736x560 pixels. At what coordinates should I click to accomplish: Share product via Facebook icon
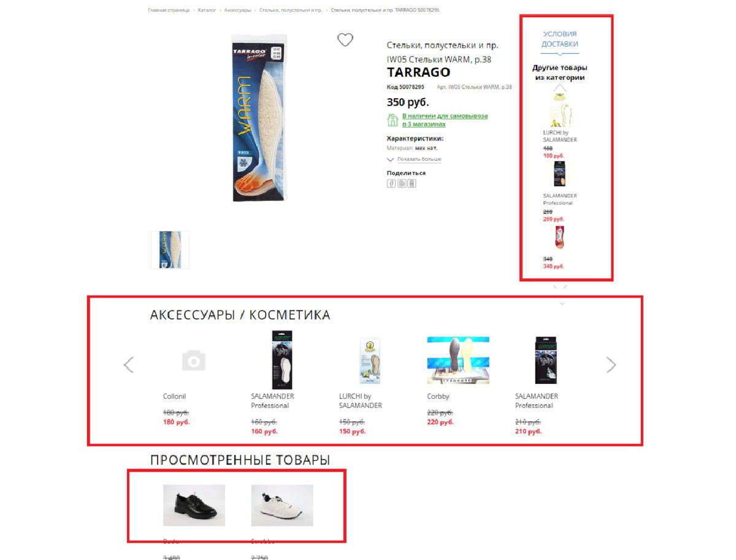(x=391, y=183)
